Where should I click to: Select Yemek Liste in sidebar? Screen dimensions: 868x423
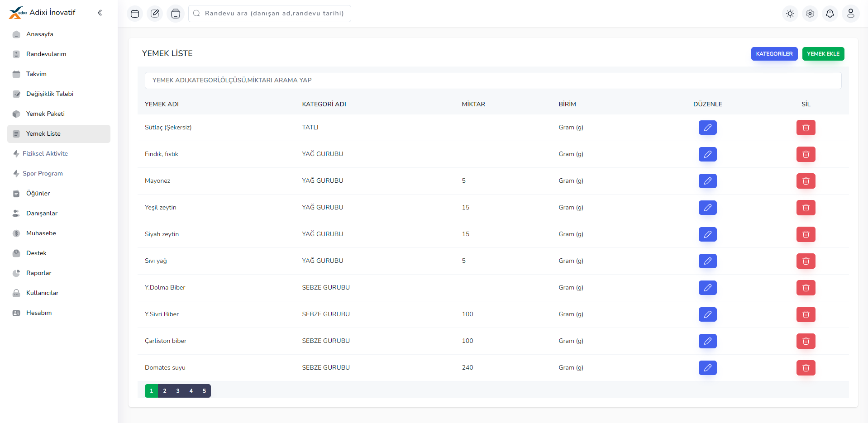click(x=59, y=134)
